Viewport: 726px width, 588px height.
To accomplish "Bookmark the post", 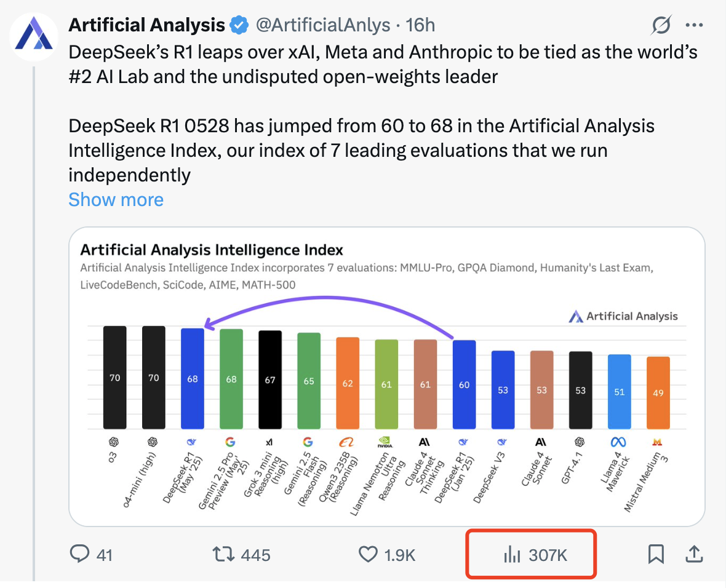I will click(x=656, y=554).
